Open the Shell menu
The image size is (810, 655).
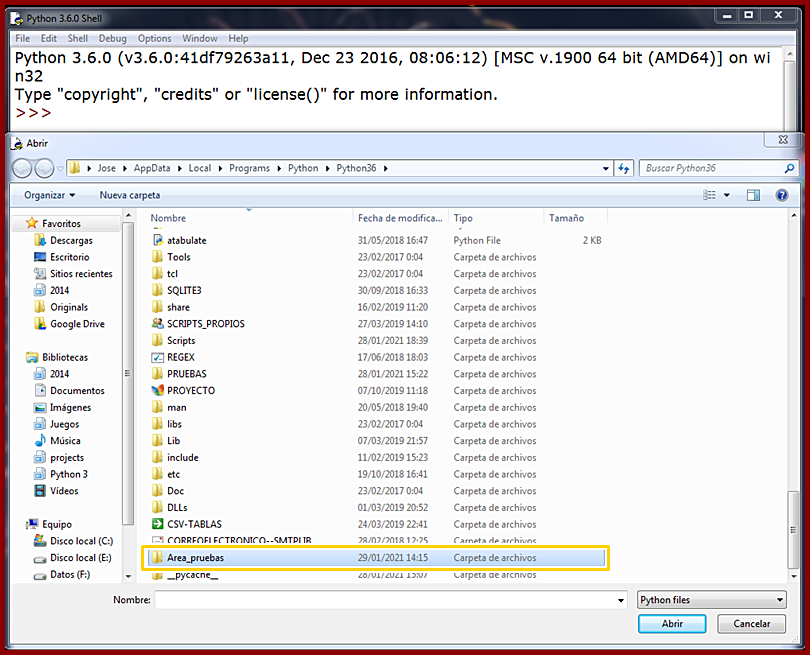coord(77,38)
